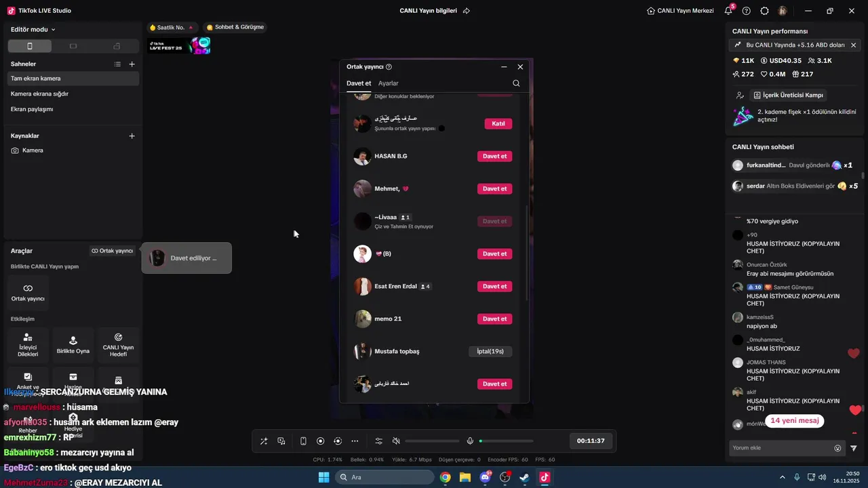
Task: Open the LIVE Fest 25 banner
Action: 180,46
